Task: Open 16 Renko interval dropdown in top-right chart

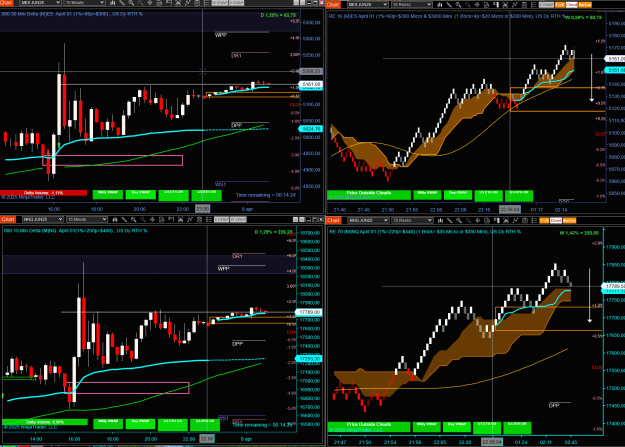Action: tap(411, 5)
